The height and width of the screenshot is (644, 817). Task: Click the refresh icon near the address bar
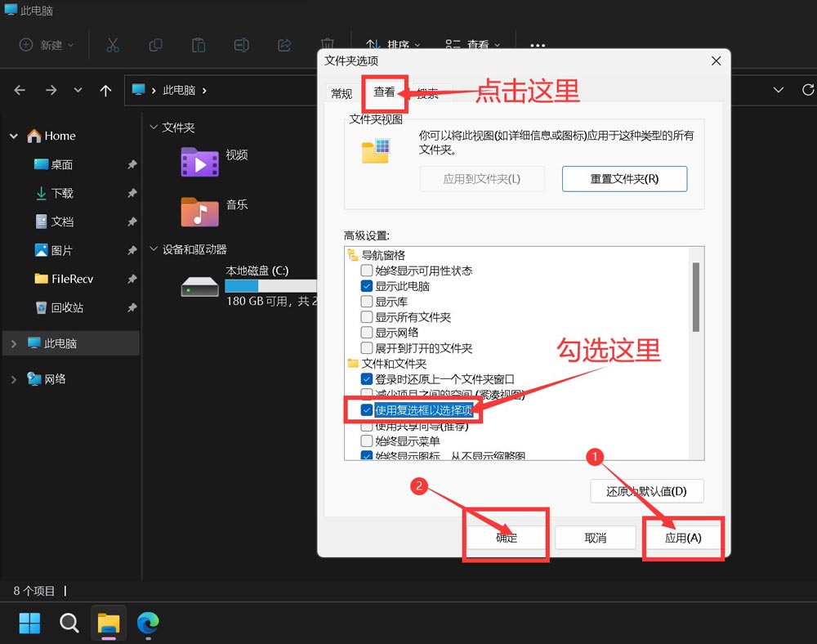click(808, 90)
